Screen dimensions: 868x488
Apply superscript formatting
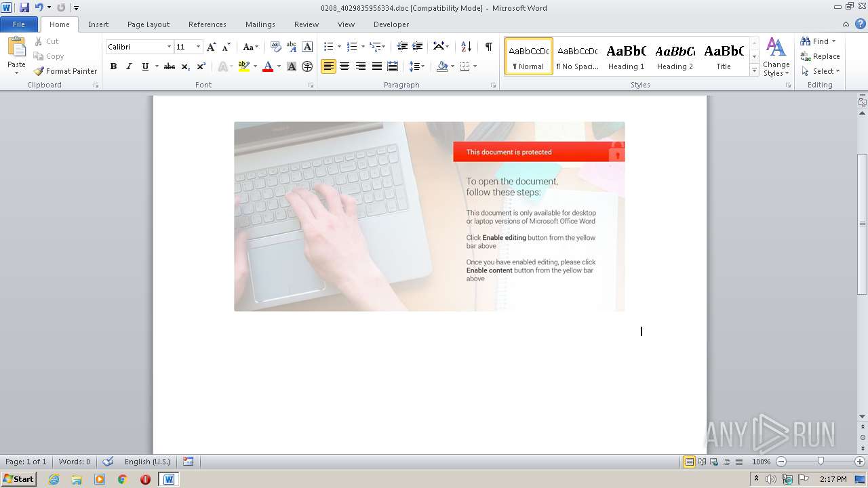tap(201, 66)
